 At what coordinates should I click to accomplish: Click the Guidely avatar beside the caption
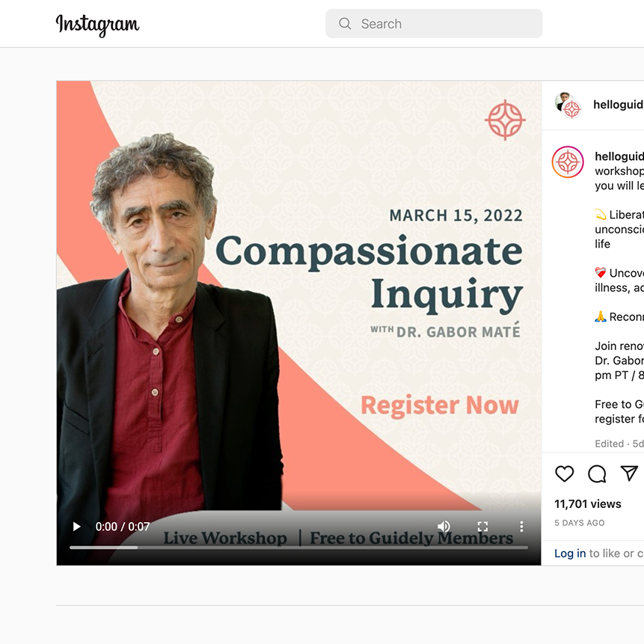coord(568,162)
